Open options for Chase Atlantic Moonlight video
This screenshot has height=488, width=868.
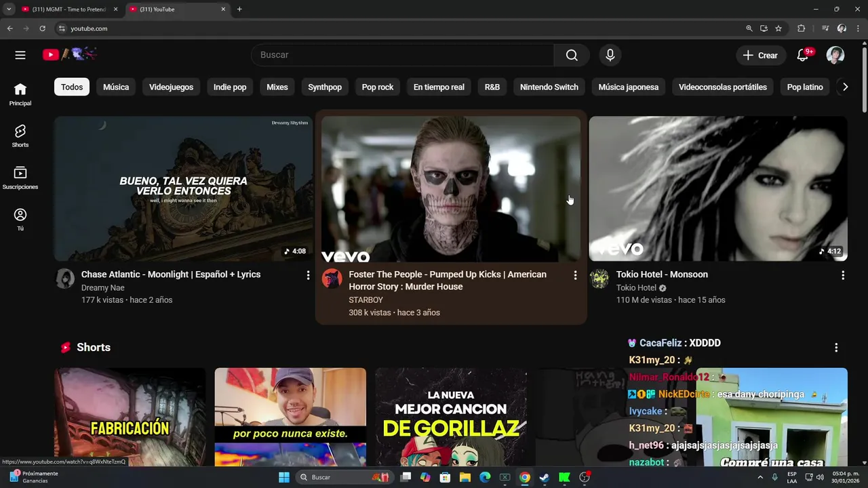pos(308,275)
